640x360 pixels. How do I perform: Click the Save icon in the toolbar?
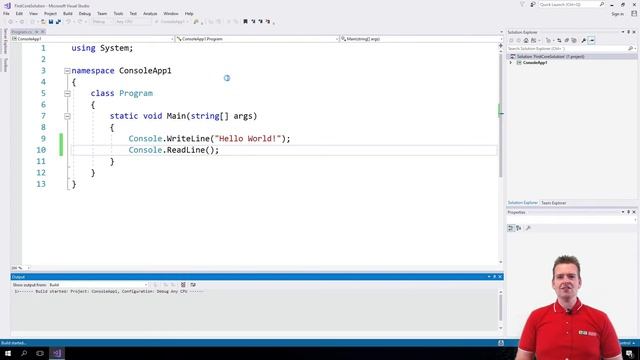(51, 22)
